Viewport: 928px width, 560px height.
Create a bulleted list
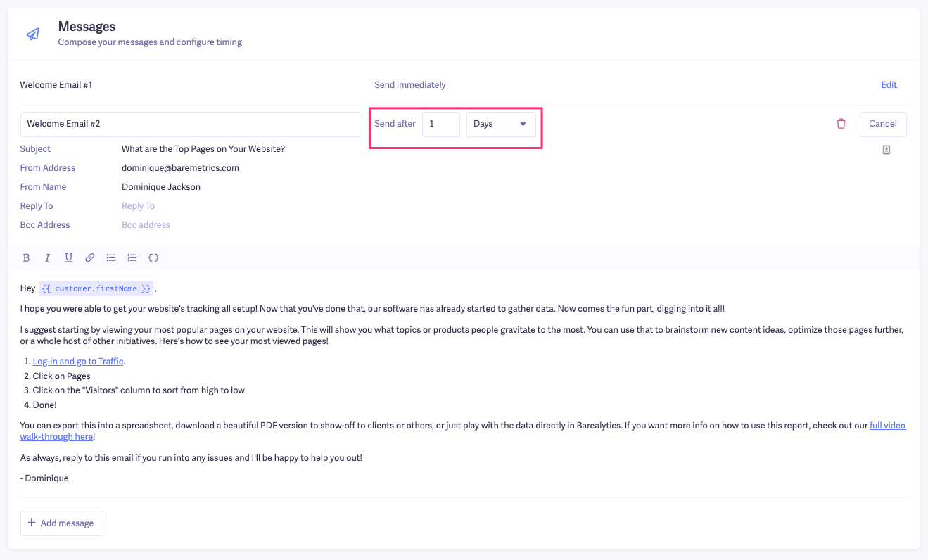point(111,258)
